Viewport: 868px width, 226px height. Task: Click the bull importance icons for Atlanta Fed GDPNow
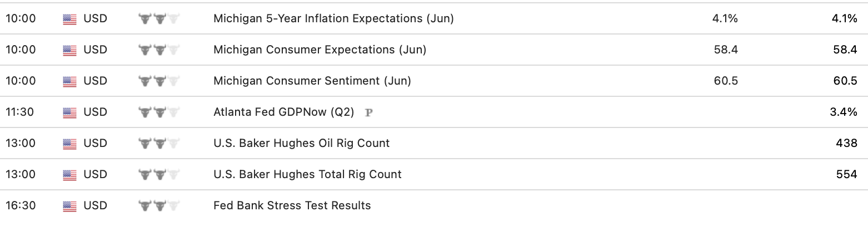tap(159, 112)
